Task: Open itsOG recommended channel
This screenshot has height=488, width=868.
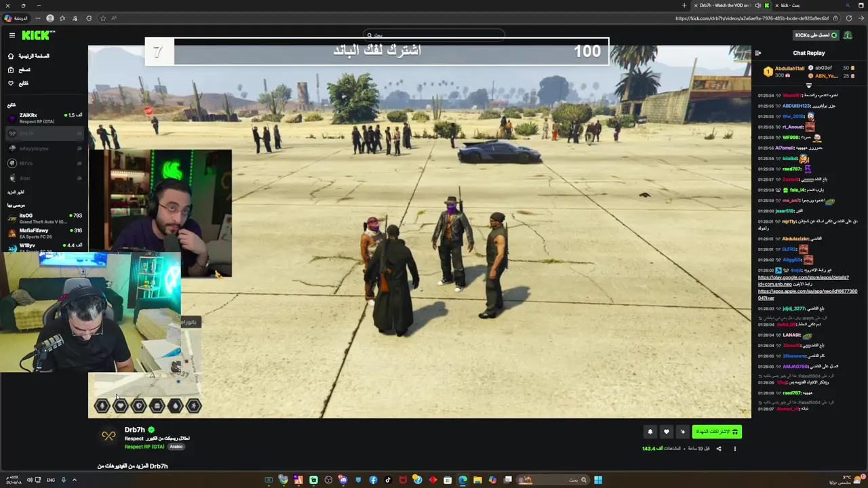Action: (44, 218)
